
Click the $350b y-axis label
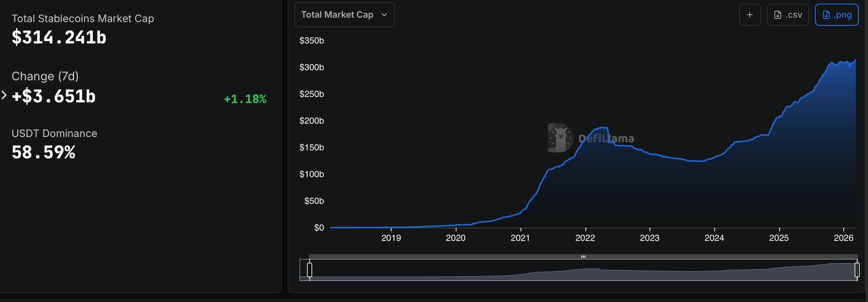311,41
